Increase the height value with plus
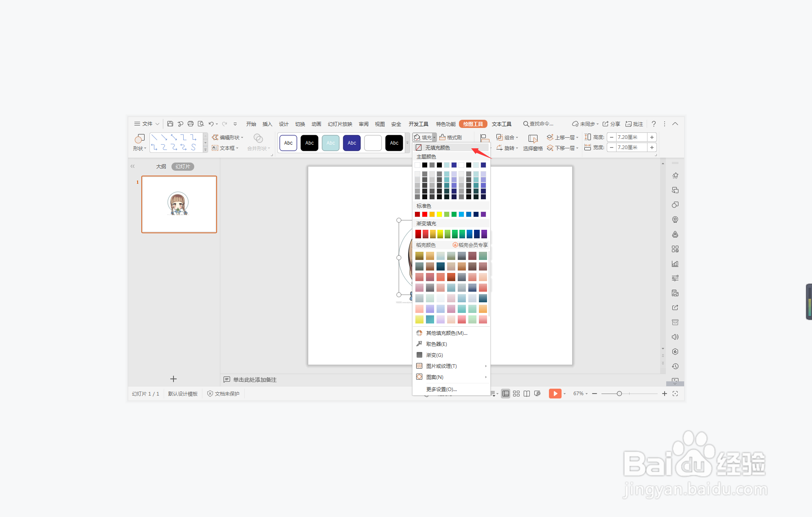Image resolution: width=812 pixels, height=517 pixels. (652, 137)
